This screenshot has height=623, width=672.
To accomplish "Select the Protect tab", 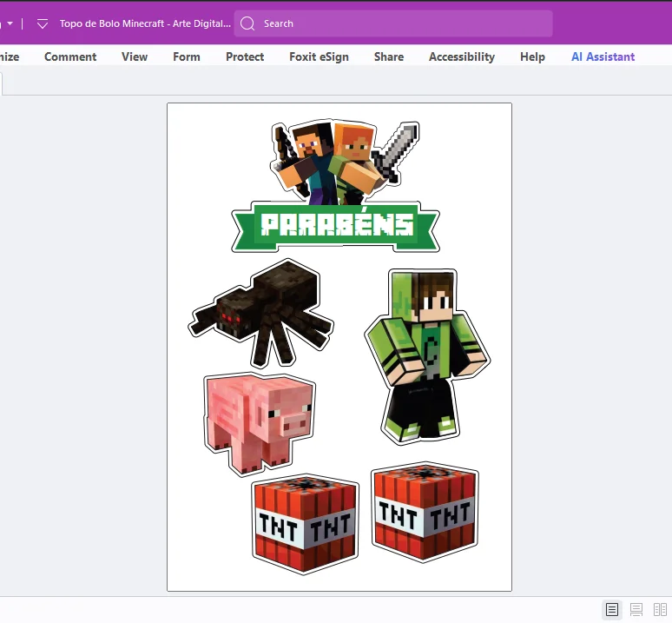I will pos(245,56).
